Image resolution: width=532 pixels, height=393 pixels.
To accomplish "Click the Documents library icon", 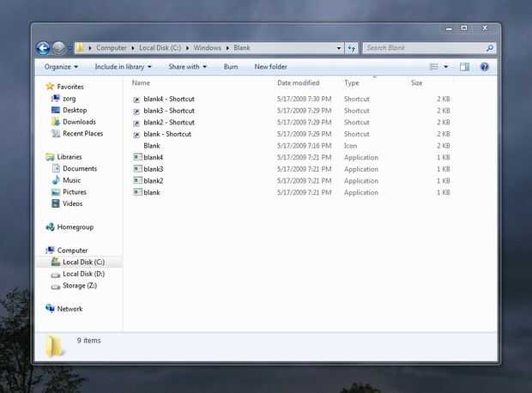I will (56, 168).
